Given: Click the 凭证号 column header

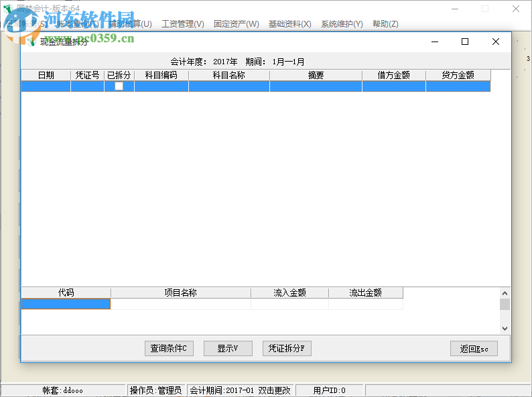Looking at the screenshot, I should click(87, 75).
